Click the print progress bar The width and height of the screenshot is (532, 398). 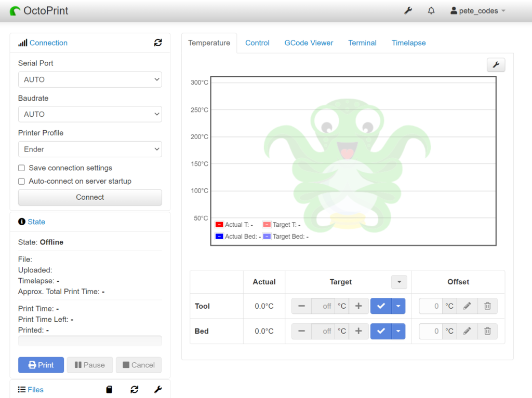pos(90,341)
